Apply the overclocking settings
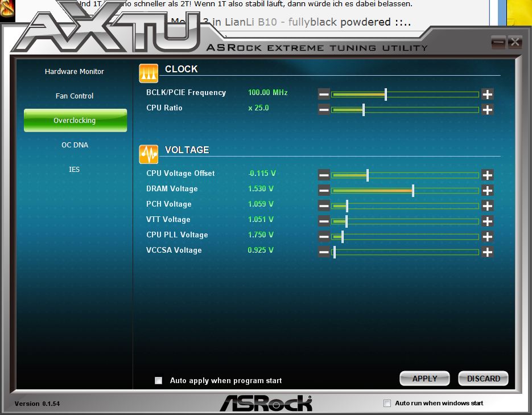Viewport: 532px width, 415px height. [424, 379]
